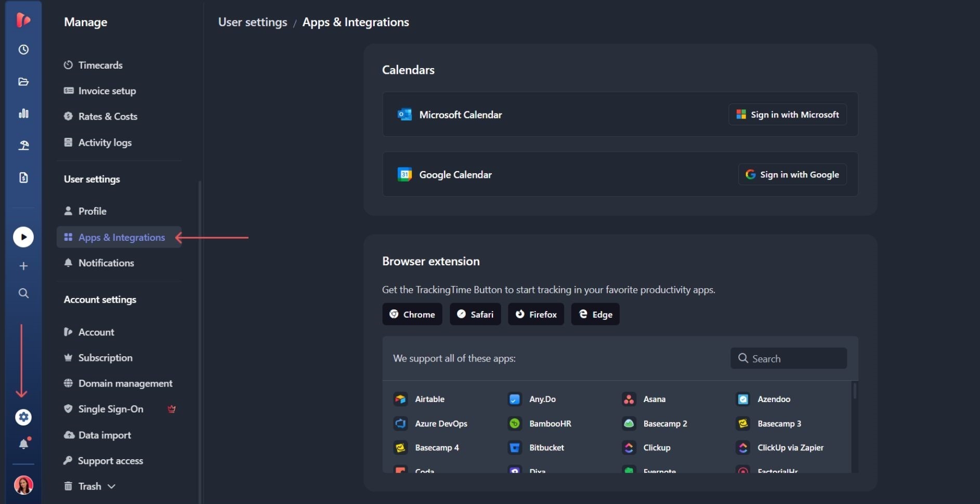
Task: Get the Firefox browser extension
Action: click(536, 314)
